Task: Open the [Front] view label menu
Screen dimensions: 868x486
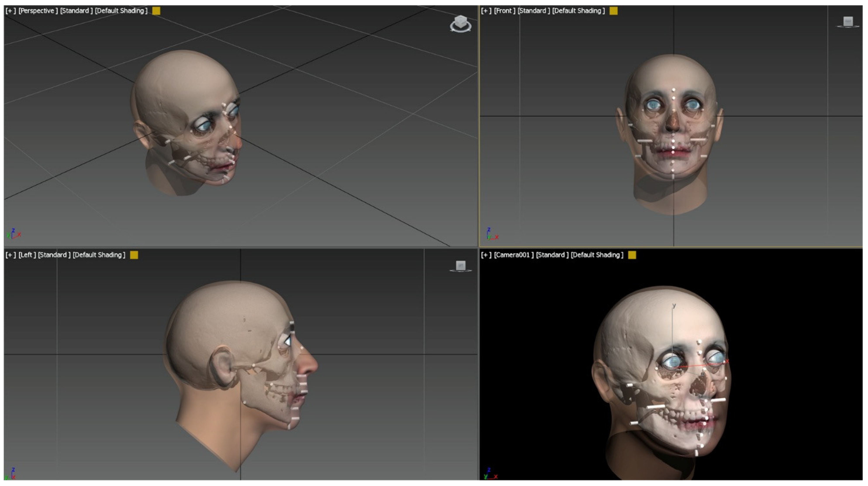Action: click(x=504, y=11)
